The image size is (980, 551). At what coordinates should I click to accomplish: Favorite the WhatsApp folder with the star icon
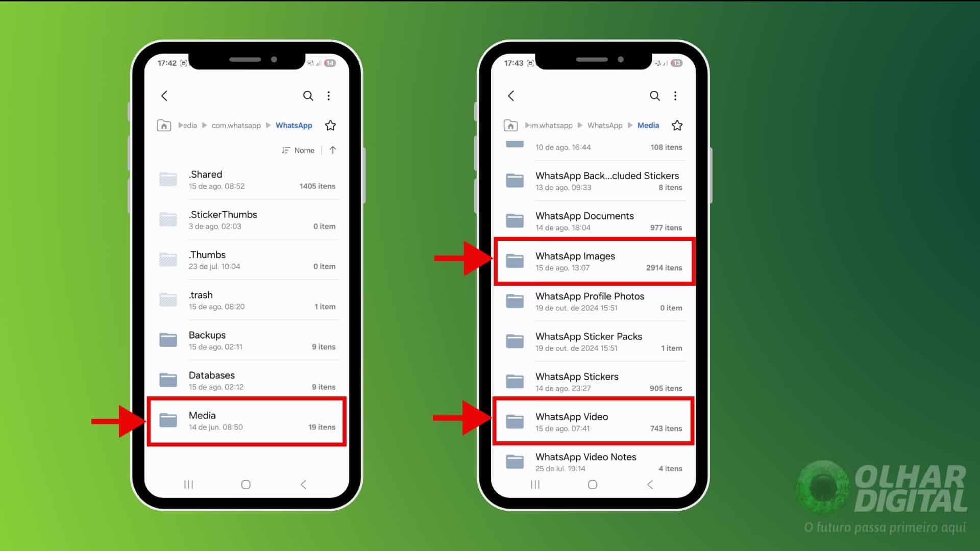click(x=330, y=126)
